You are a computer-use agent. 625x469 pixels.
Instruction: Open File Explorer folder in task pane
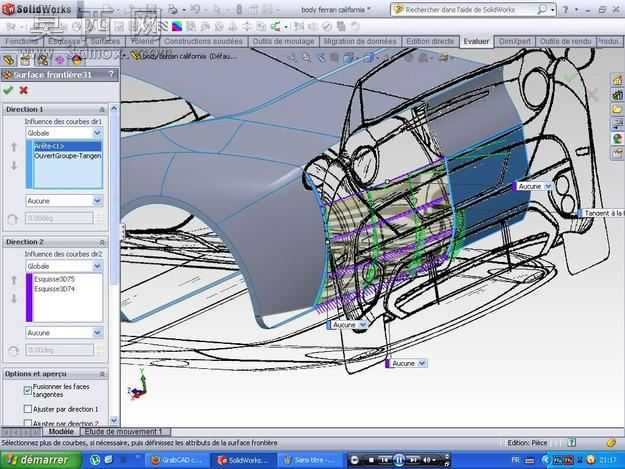[x=617, y=109]
